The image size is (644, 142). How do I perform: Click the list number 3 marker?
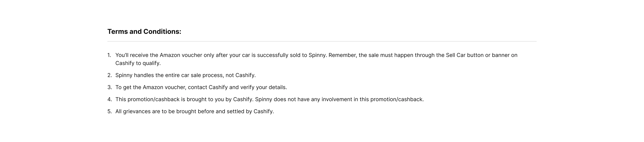[x=109, y=87]
